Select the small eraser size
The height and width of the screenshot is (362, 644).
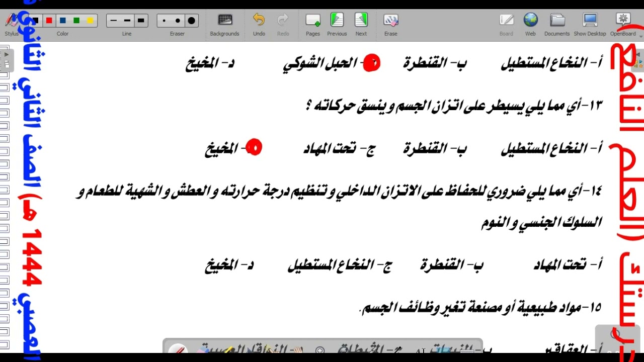164,21
